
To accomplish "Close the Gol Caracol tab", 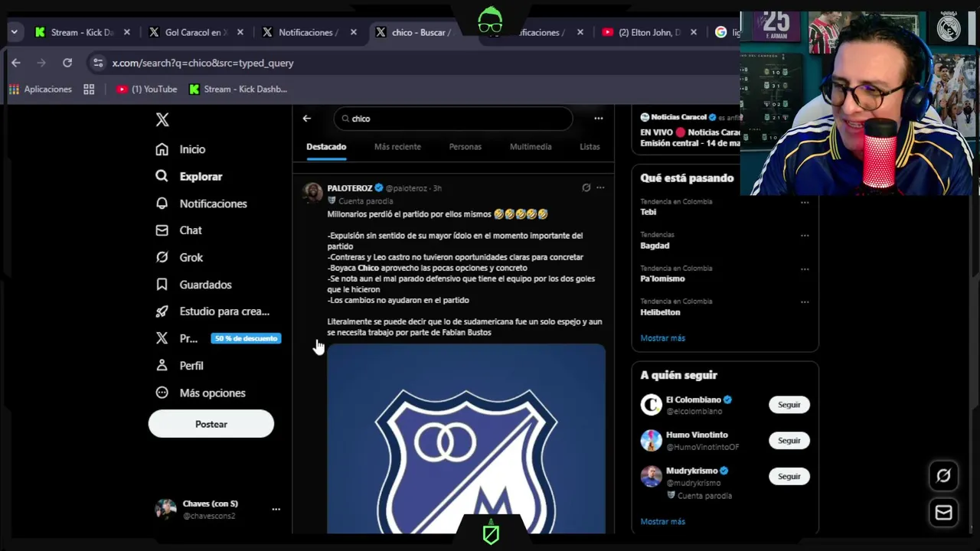I will 240,32.
